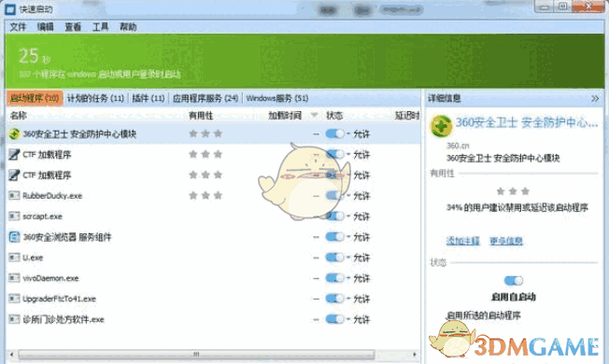Open status dropdown arrow for RubberDucky.exe
Image resolution: width=609 pixels, height=364 pixels.
(x=348, y=196)
